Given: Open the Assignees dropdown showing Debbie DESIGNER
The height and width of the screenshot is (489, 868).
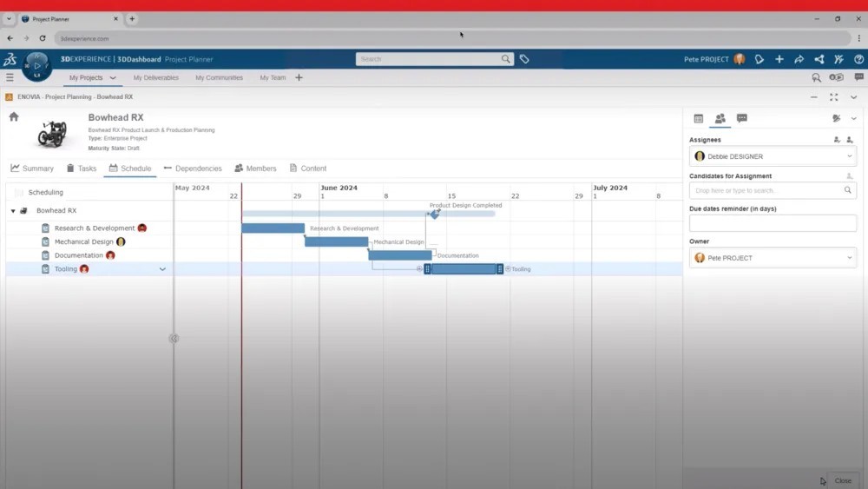Looking at the screenshot, I should coord(773,156).
